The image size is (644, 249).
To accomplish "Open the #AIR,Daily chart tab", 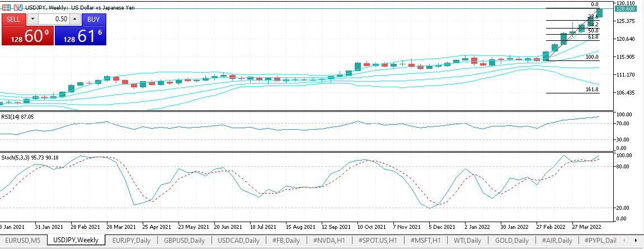I will (557, 240).
